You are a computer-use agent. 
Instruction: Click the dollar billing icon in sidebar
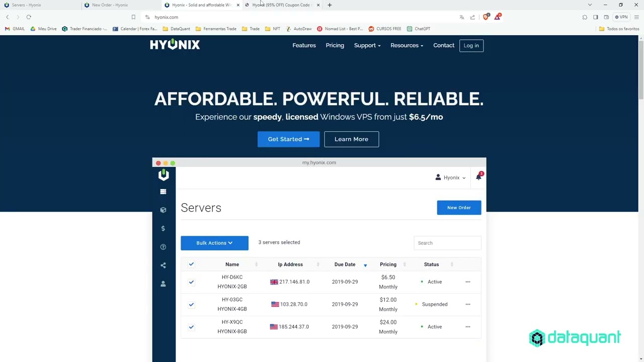[x=163, y=228]
